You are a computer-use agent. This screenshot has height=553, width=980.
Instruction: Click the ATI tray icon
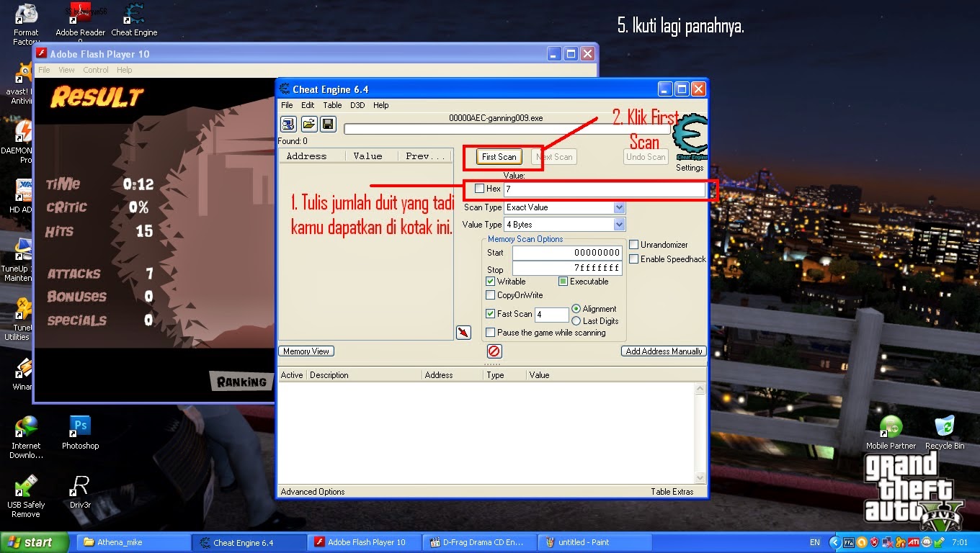pos(913,542)
